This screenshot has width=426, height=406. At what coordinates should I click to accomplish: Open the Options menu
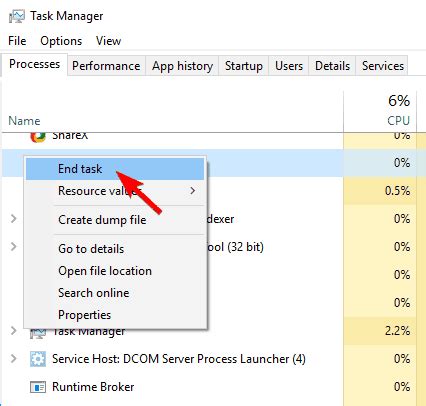pos(61,41)
